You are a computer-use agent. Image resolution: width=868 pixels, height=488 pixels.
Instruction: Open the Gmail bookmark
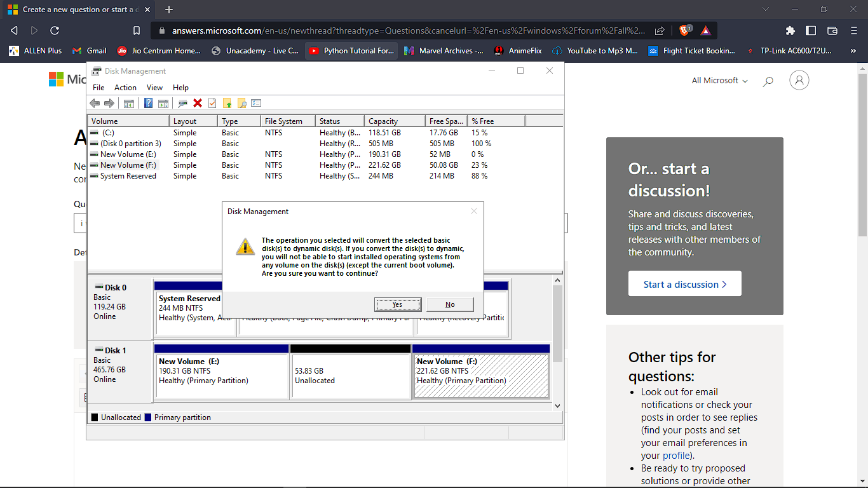(90, 51)
